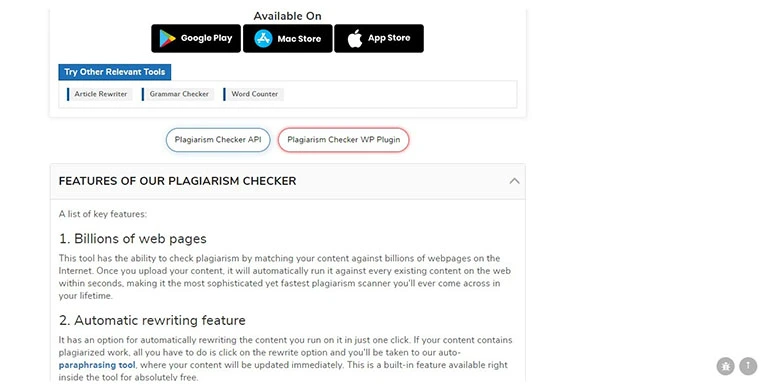Click the scroll-to-top arrow icon
764x389 pixels.
coord(748,366)
